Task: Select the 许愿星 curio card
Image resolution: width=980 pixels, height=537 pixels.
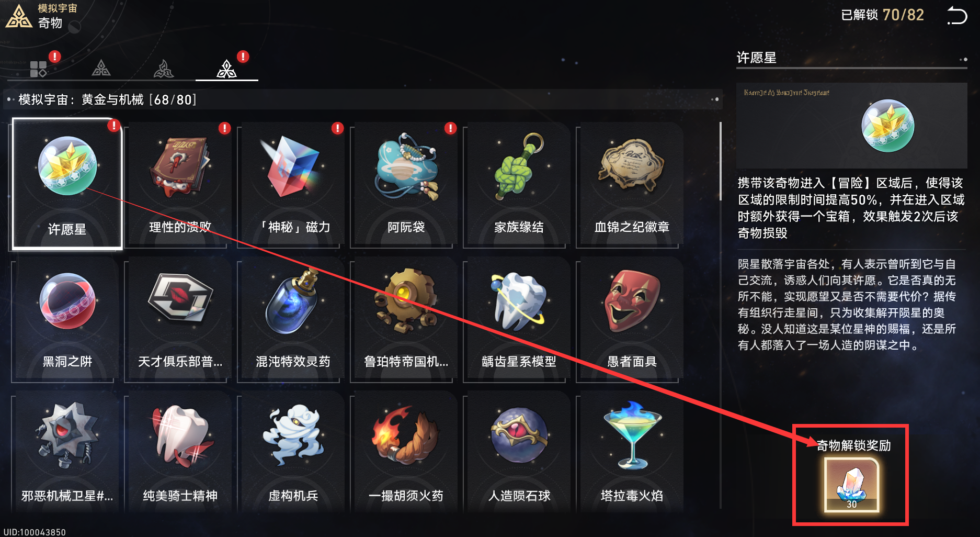Action: pyautogui.click(x=67, y=184)
